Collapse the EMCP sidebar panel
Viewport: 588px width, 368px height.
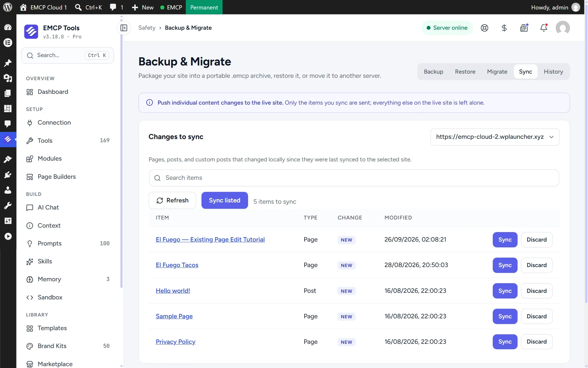click(124, 28)
